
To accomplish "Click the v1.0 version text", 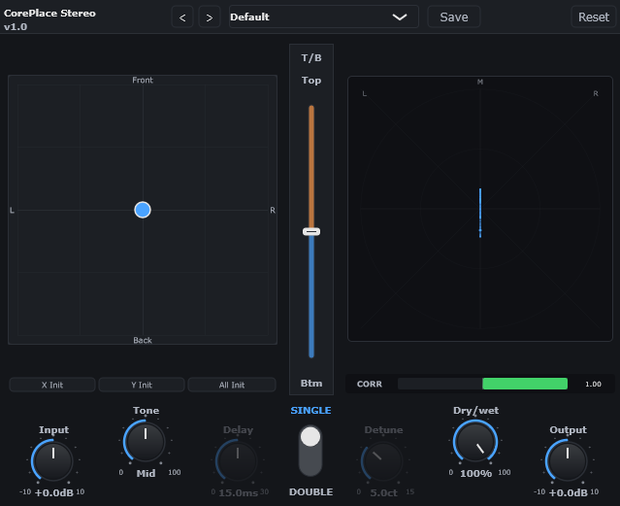I will pyautogui.click(x=15, y=27).
